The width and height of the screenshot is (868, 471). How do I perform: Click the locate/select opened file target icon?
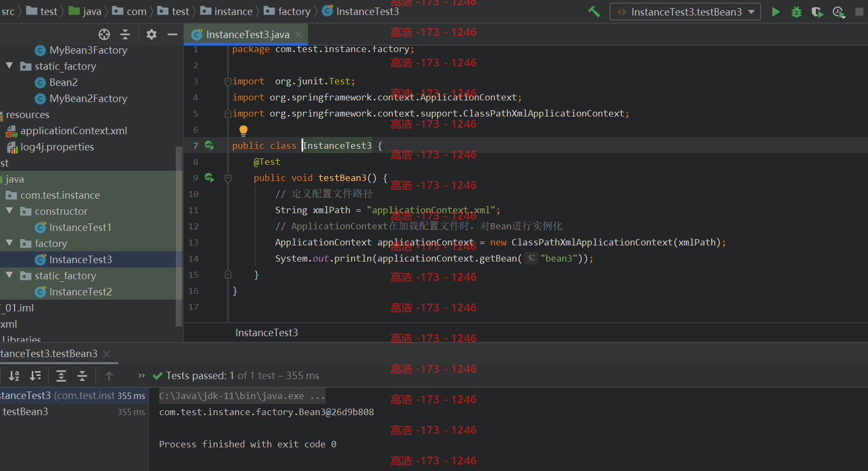(x=104, y=34)
